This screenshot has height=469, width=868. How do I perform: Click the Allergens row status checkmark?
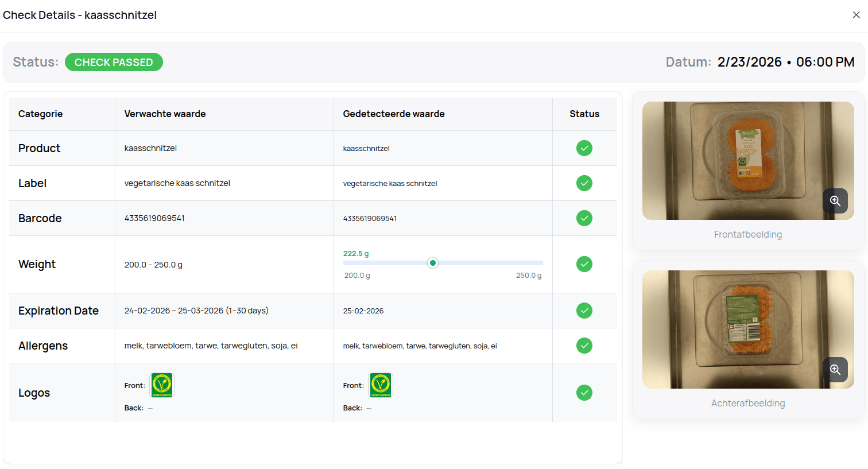(584, 346)
